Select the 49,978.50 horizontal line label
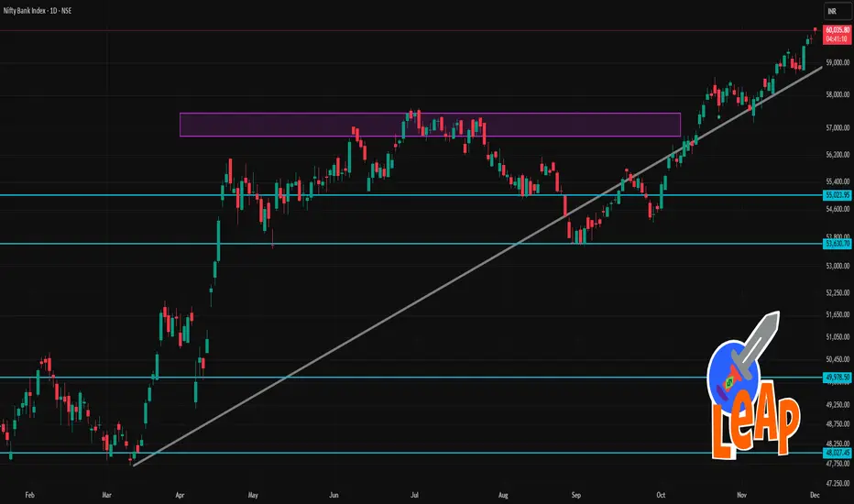 coord(838,377)
